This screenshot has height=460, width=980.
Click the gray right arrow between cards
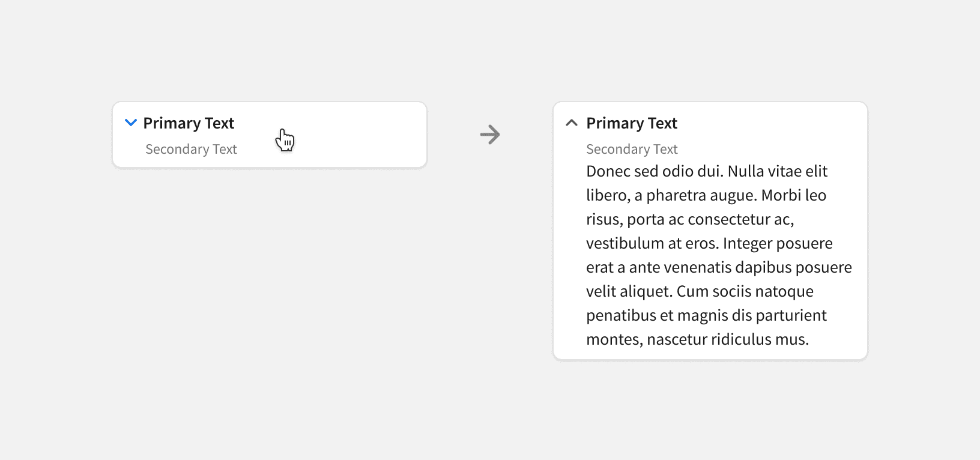tap(490, 135)
